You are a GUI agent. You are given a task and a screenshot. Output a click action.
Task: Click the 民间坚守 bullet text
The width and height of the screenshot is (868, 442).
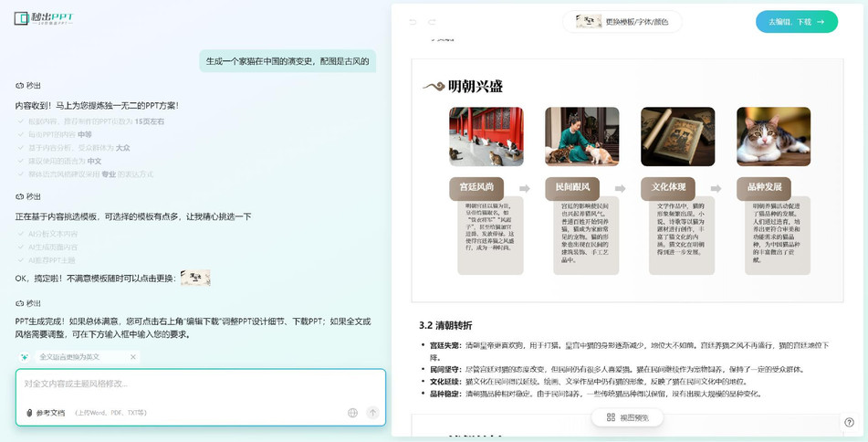[x=617, y=370]
